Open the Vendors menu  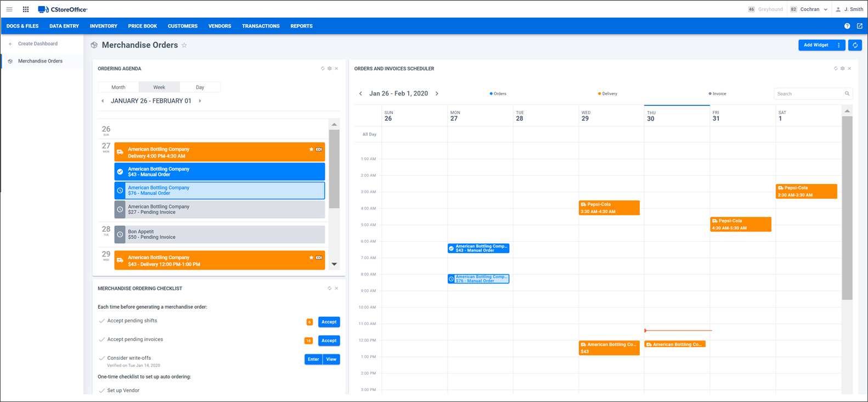(x=219, y=26)
